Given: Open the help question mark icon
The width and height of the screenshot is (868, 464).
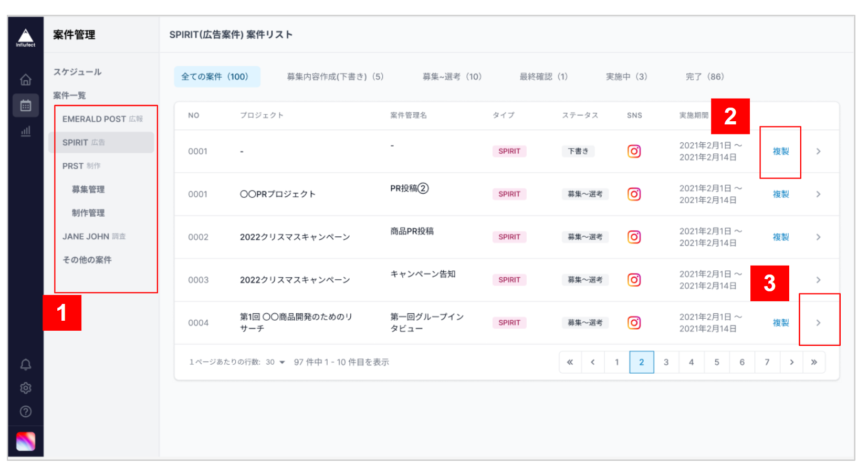Looking at the screenshot, I should point(25,412).
